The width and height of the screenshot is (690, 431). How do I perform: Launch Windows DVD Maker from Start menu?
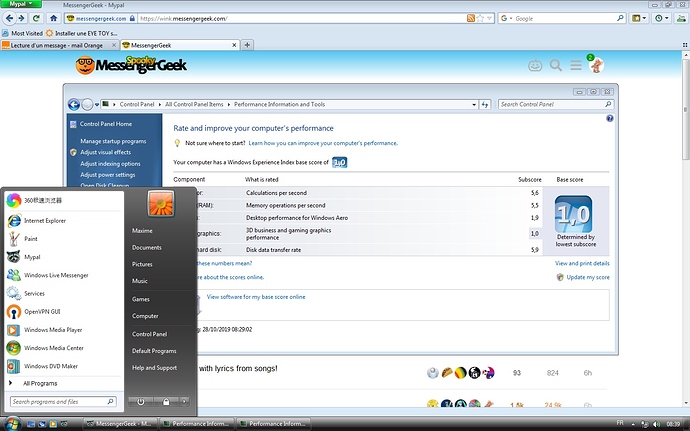pyautogui.click(x=64, y=366)
